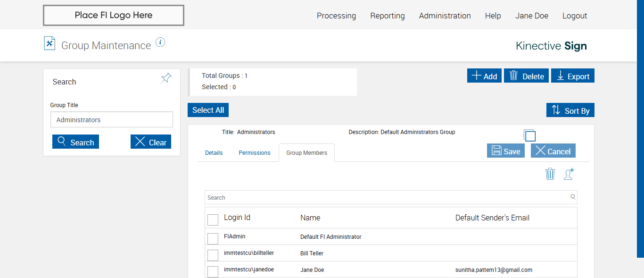Click the Place FI Logo Here image
Screen dimensions: 644x278
pos(114,15)
